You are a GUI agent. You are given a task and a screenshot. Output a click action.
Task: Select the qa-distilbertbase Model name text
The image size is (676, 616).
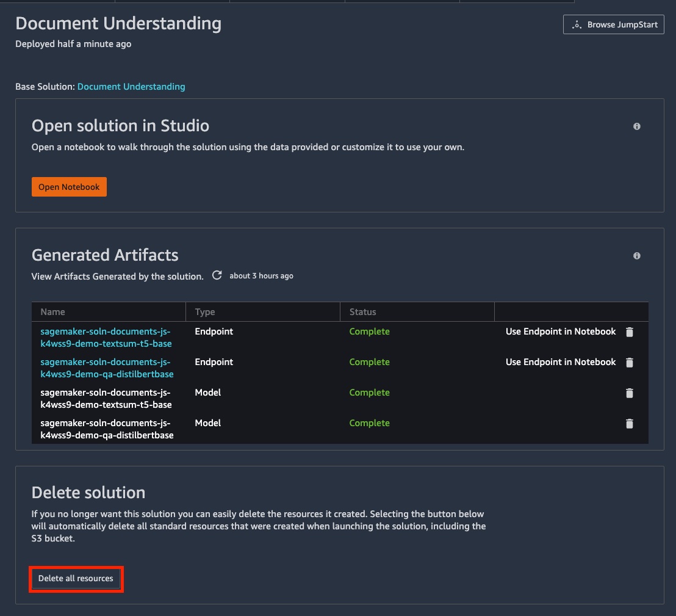click(107, 429)
